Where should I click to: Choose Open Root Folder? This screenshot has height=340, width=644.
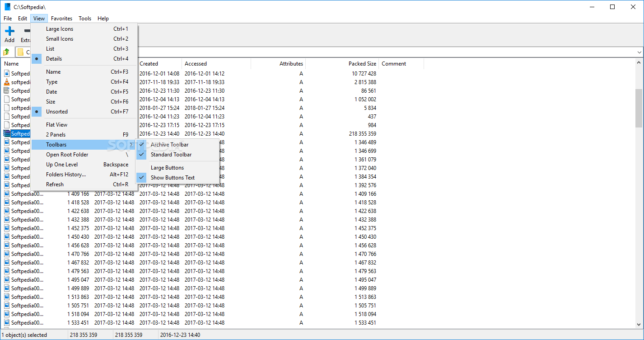[x=84, y=155]
